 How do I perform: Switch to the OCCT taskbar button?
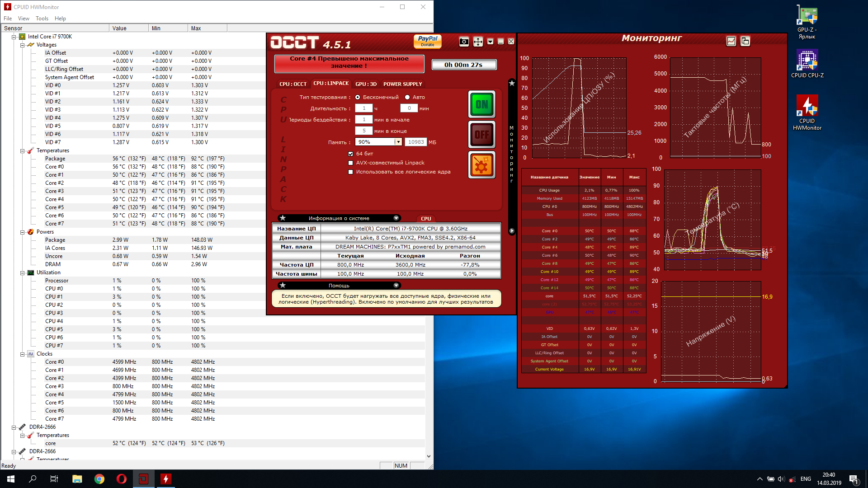(x=143, y=479)
